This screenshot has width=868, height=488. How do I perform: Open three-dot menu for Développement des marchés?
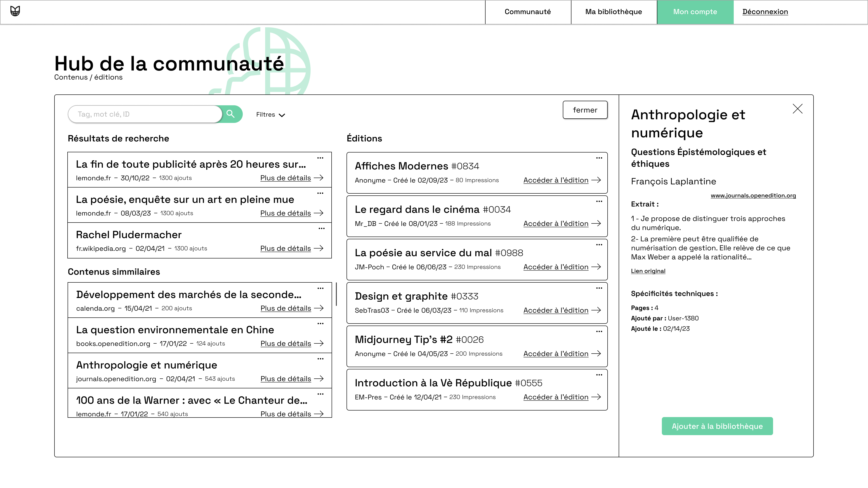tap(321, 288)
